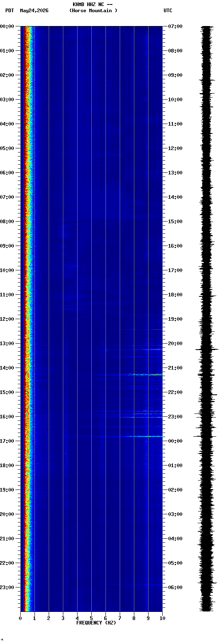224x644 pixels.
Task: Click the '04:00' label on the UTC axis
Action: coord(175,539)
